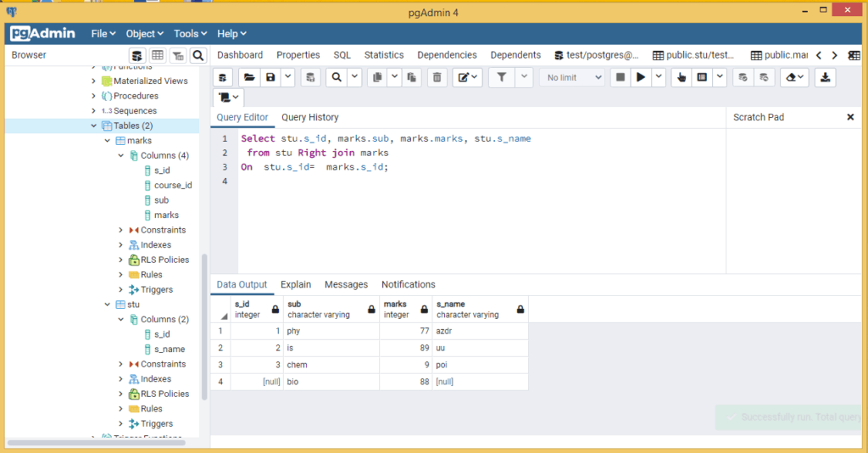Open the No limit rows dropdown
The image size is (868, 453).
pos(573,77)
